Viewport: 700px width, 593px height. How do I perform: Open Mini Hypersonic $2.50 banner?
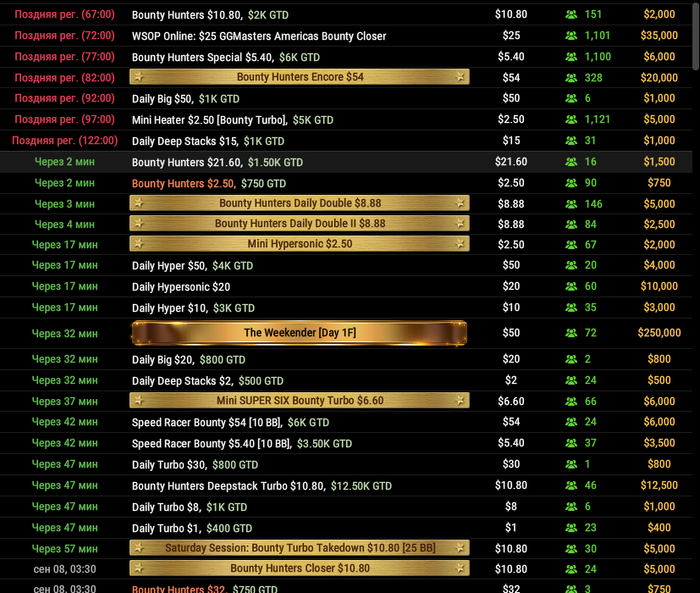[x=300, y=244]
